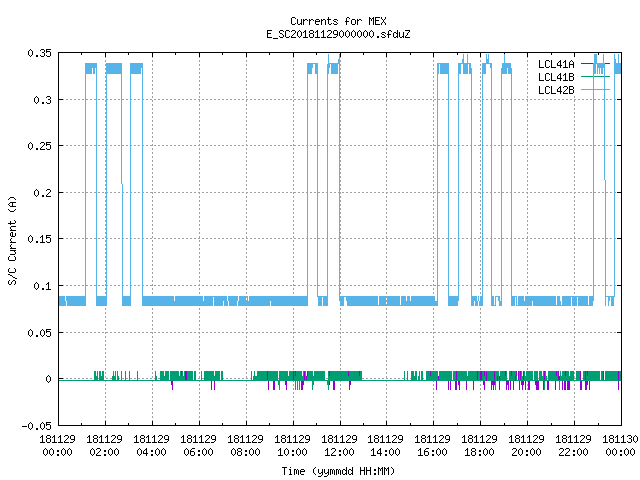Click the LCL42B legend label
Screen dimensions: 640x480
point(556,90)
